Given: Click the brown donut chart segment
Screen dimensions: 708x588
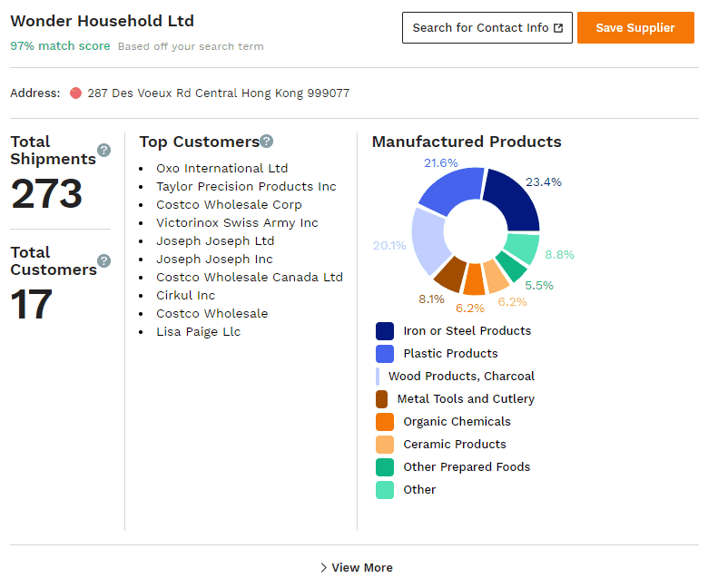Looking at the screenshot, I should coord(451,273).
